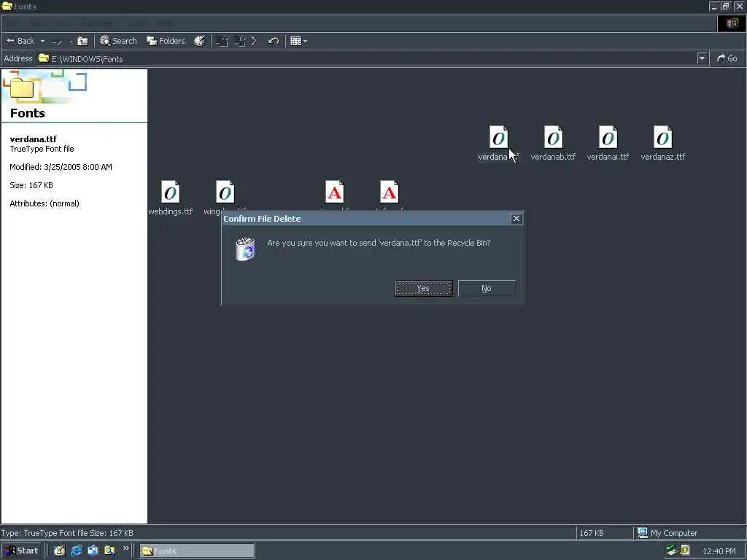Click the Safely Remove Hardware tray icon

pyautogui.click(x=672, y=551)
